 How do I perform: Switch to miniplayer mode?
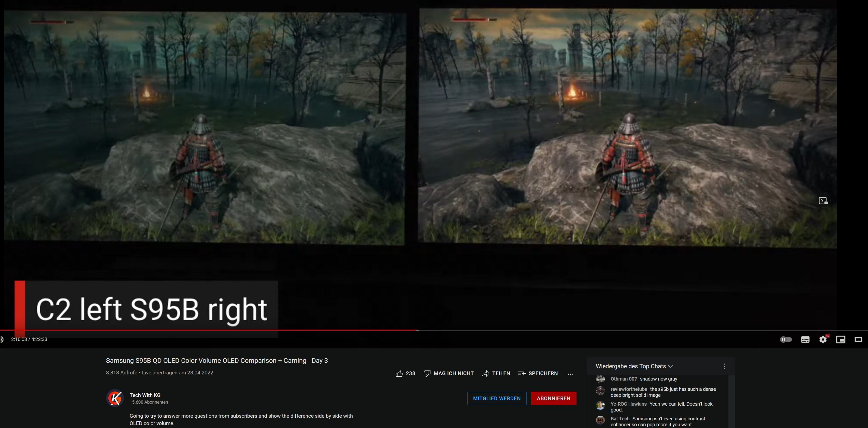(841, 339)
